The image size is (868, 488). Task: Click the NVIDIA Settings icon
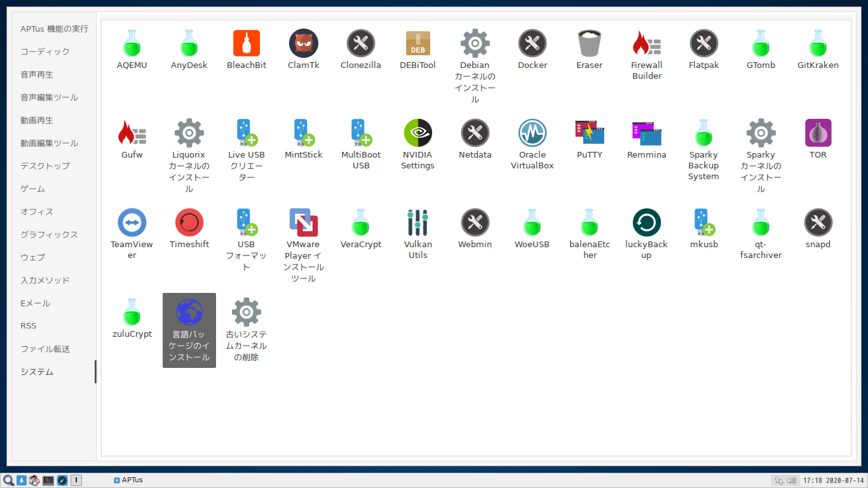click(418, 133)
